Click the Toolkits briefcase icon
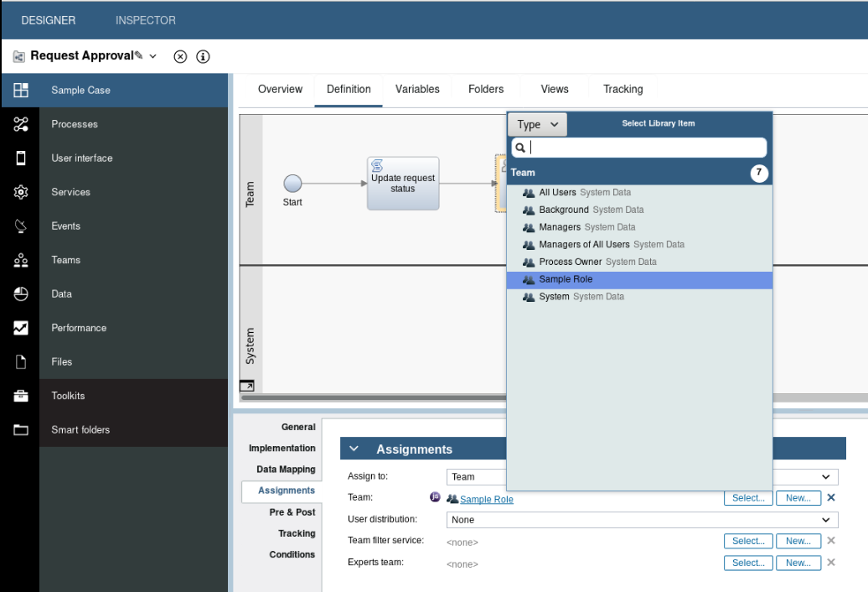 20,396
